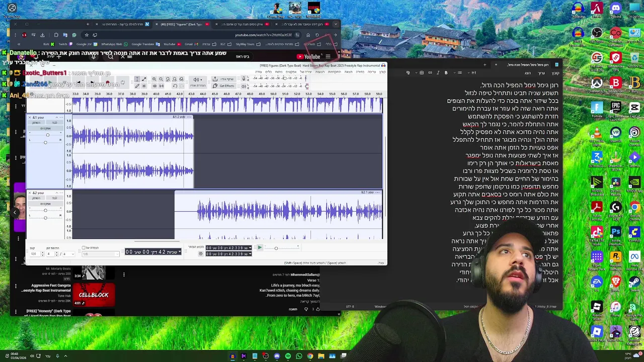Click the Zoom Out magnifier in Audacity
This screenshot has width=644, height=362.
click(161, 78)
